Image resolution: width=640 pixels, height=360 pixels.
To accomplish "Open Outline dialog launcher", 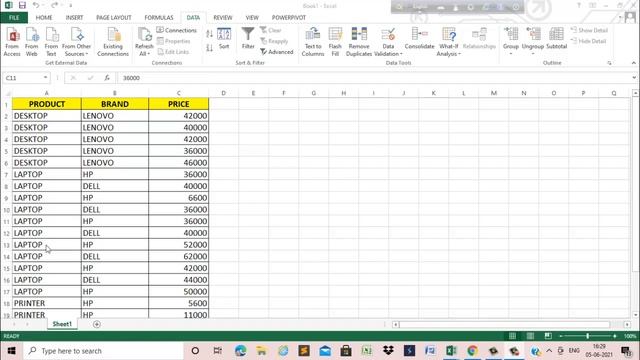I will 609,63.
